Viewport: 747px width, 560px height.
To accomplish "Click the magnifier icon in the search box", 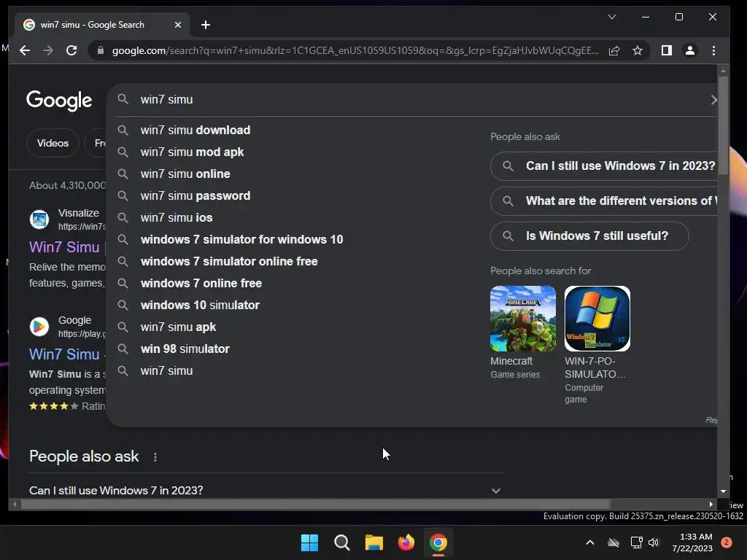I will coord(123,99).
